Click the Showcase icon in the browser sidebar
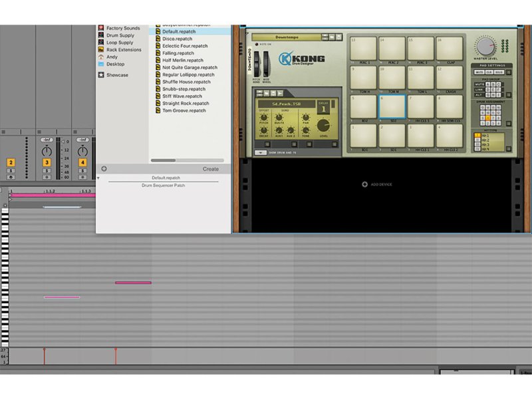 click(x=102, y=74)
